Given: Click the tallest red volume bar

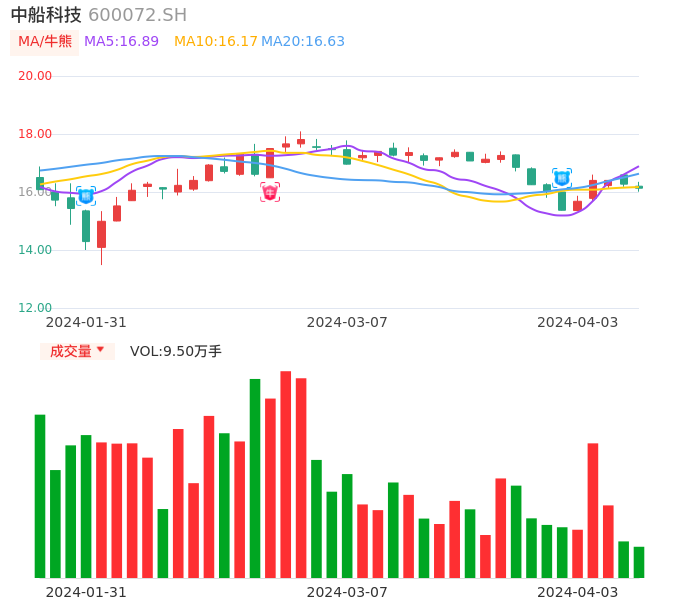Looking at the screenshot, I should point(286,474).
